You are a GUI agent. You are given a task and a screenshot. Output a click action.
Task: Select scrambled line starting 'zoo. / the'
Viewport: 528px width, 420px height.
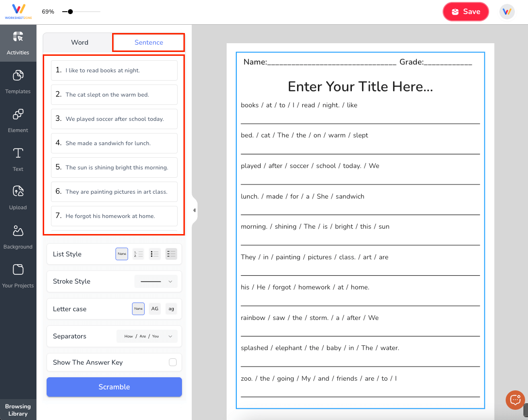tap(319, 379)
